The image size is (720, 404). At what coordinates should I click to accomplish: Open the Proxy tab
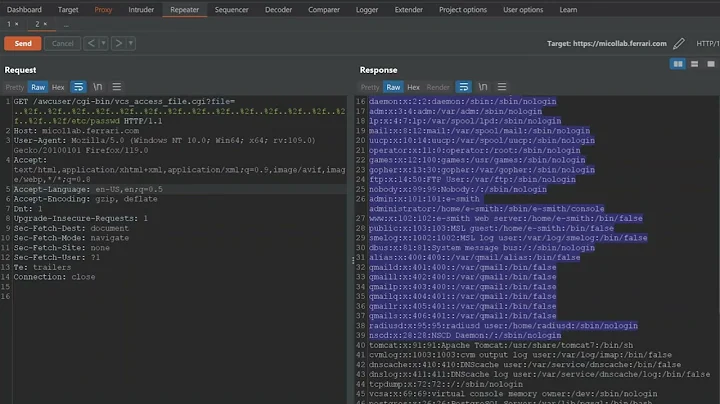coord(103,10)
